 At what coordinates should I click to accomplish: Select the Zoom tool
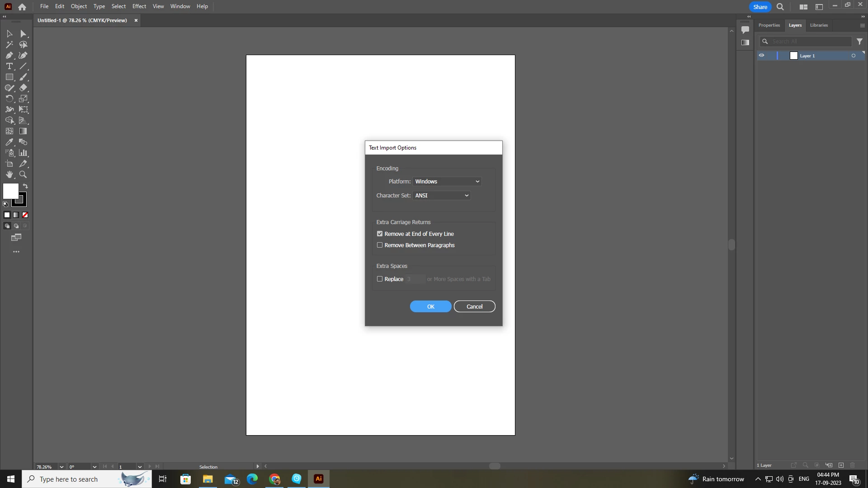coord(23,175)
